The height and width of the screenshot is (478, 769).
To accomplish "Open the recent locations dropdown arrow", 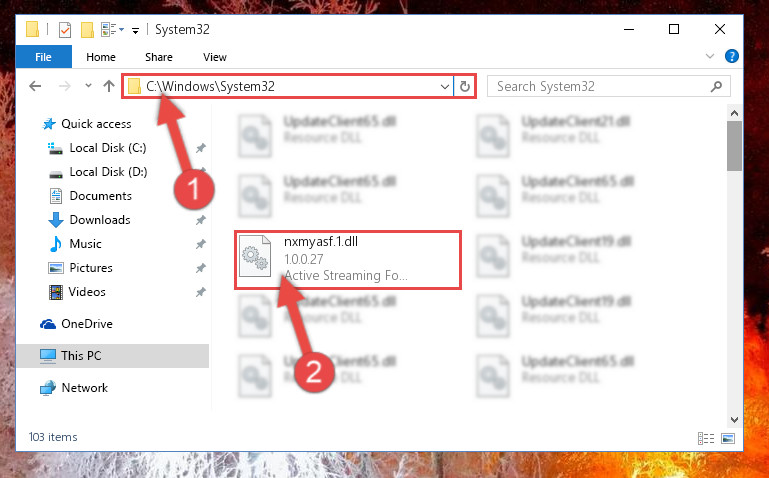I will (88, 86).
